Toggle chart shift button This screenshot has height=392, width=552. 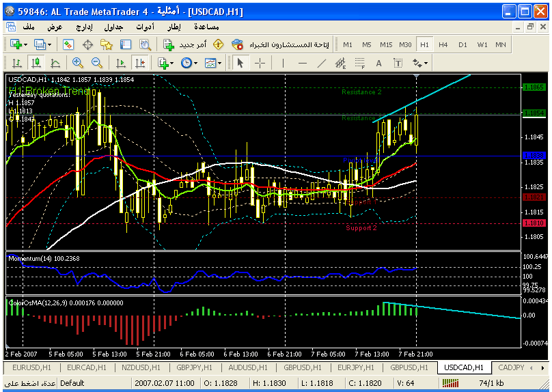pyautogui.click(x=140, y=63)
